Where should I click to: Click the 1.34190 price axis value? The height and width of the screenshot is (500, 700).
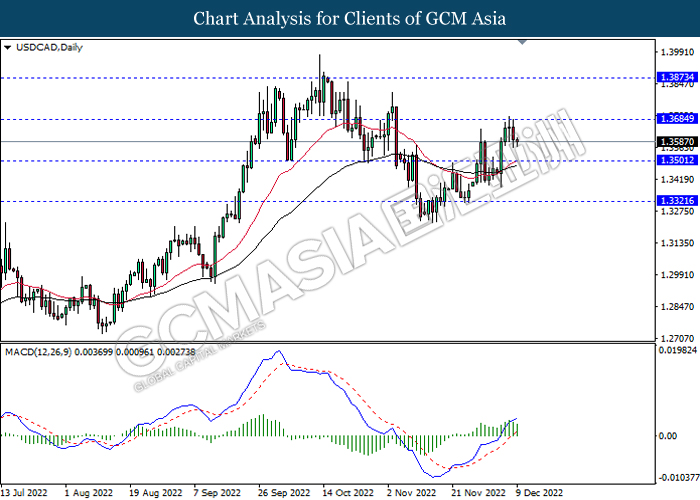[x=677, y=179]
